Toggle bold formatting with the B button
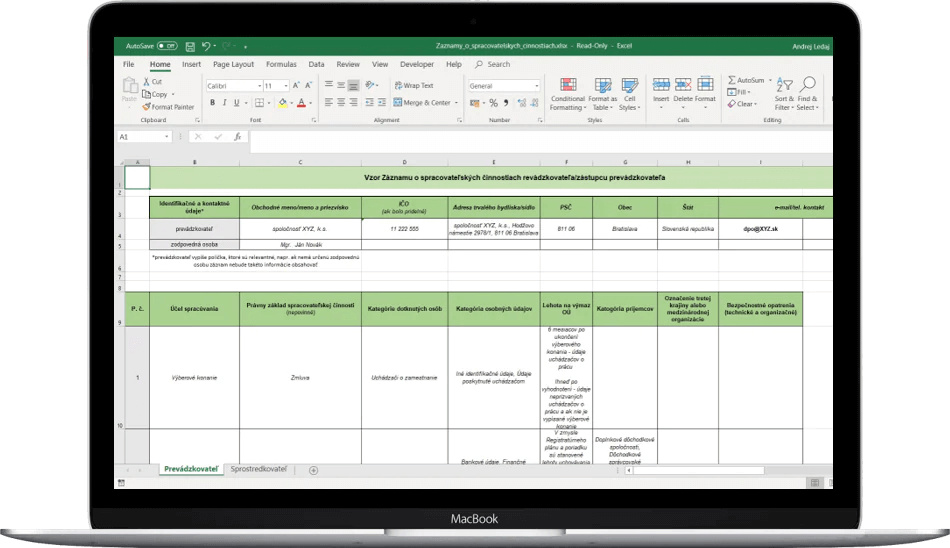Image resolution: width=950 pixels, height=548 pixels. tap(212, 103)
